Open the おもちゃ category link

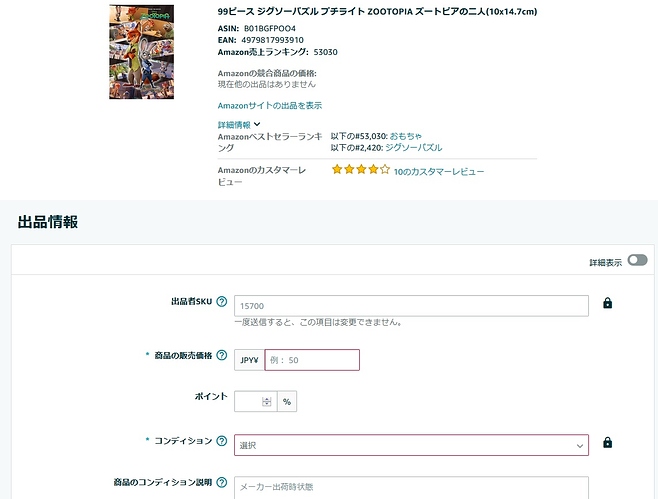click(405, 136)
